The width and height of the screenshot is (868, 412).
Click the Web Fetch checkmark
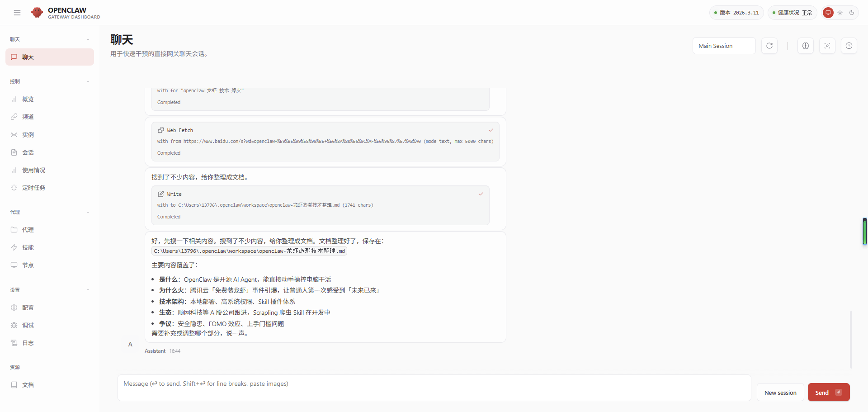coord(491,130)
